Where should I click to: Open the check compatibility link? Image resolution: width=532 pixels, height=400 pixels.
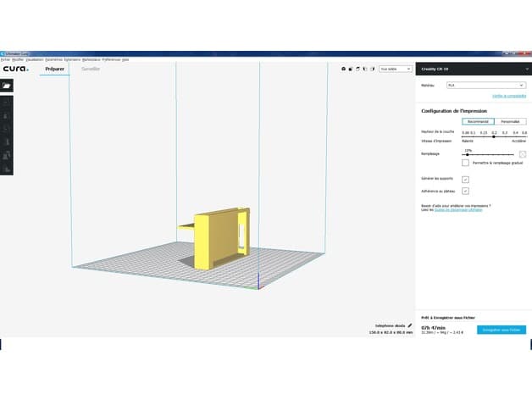(509, 96)
